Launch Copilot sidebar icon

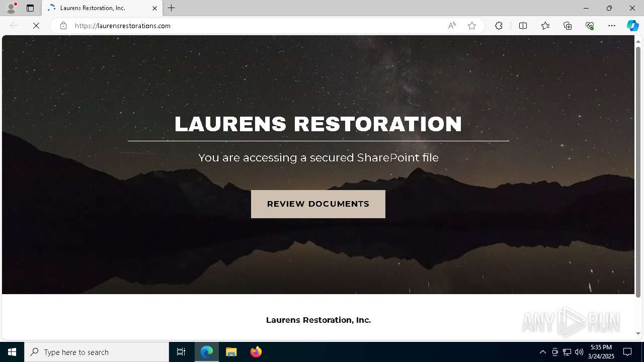(632, 26)
